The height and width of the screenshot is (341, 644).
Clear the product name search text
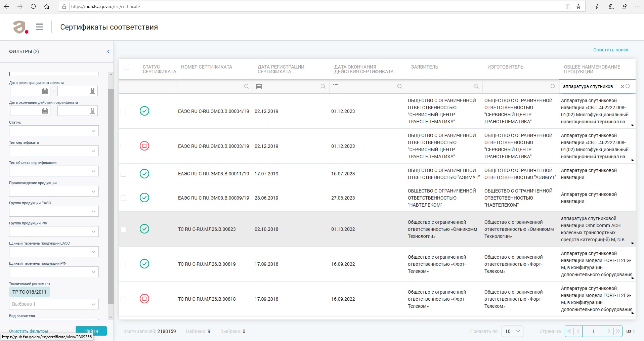[x=622, y=86]
